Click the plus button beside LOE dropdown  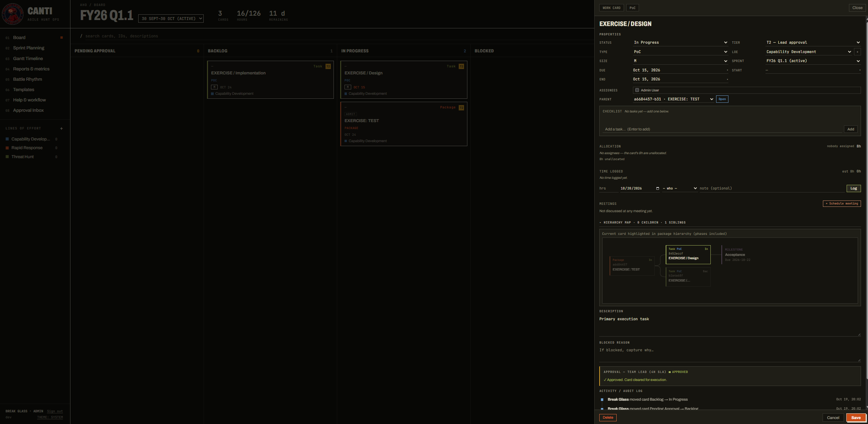point(858,52)
